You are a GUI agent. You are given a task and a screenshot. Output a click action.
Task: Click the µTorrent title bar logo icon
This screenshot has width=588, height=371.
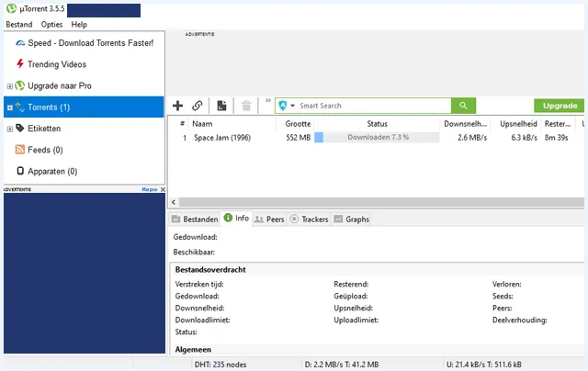pos(12,8)
